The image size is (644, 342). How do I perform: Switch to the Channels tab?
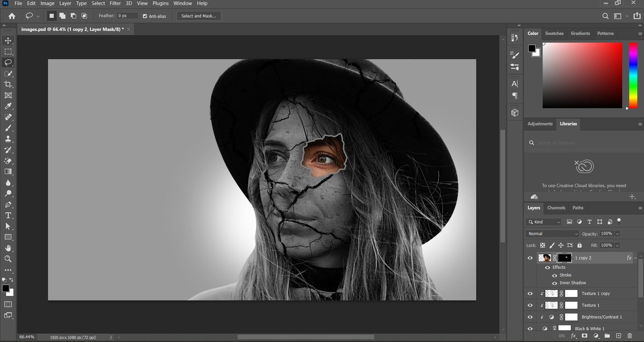point(556,208)
